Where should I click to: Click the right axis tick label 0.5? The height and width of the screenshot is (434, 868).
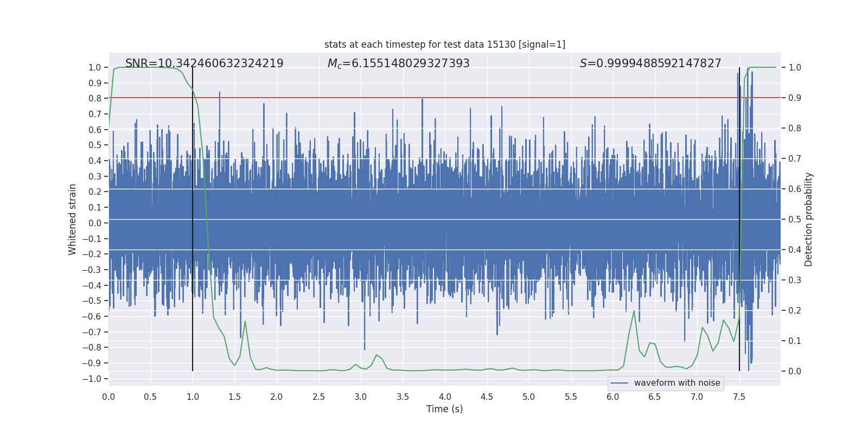pyautogui.click(x=795, y=219)
